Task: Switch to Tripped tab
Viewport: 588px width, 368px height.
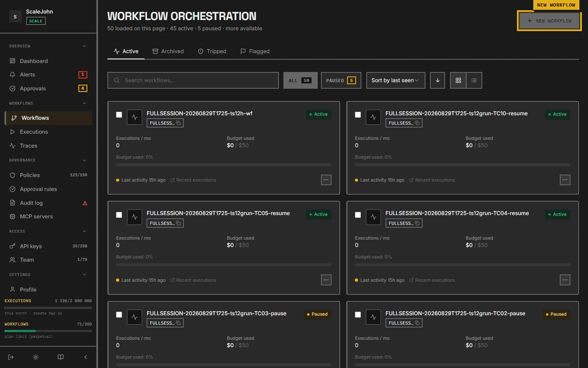Action: (x=212, y=51)
